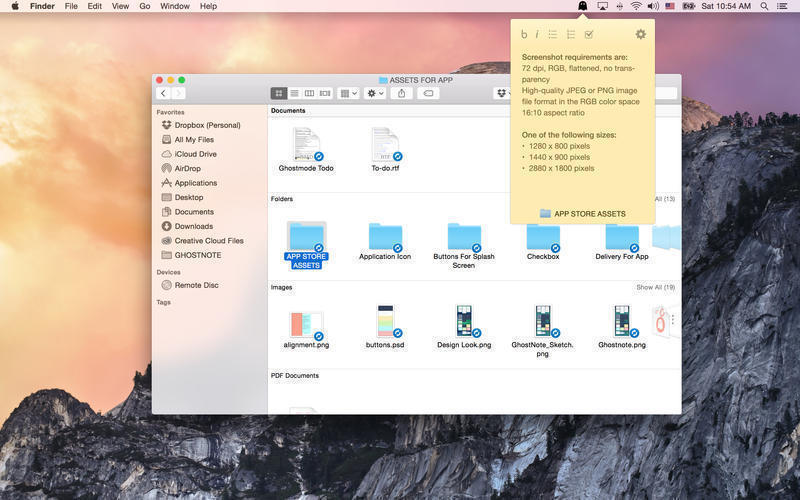This screenshot has width=800, height=500.
Task: Insert a bulleted list in the note
Action: point(553,34)
